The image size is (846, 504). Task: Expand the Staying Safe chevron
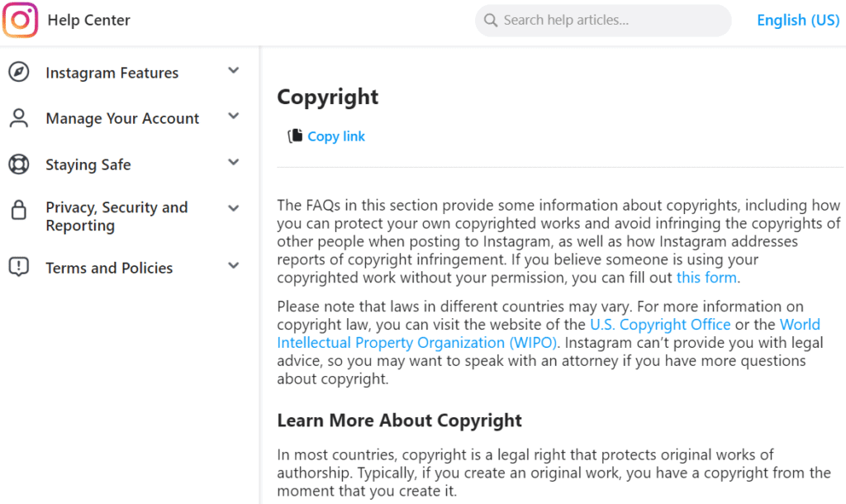(234, 163)
